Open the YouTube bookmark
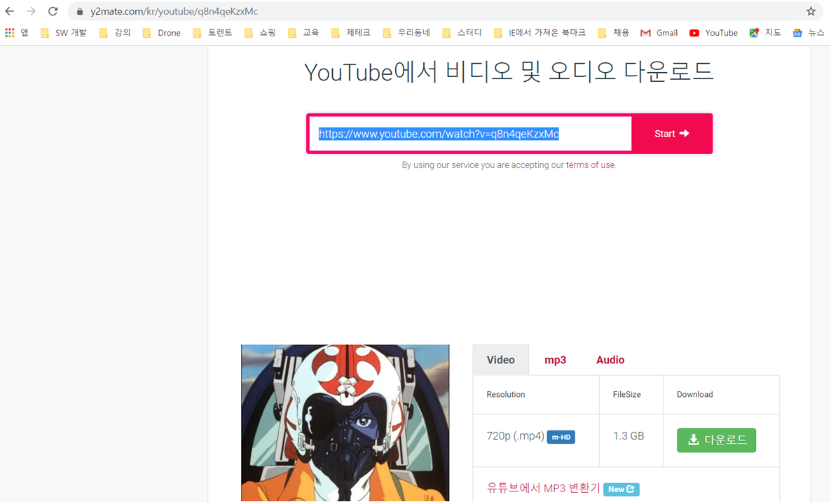The width and height of the screenshot is (831, 504). (713, 33)
